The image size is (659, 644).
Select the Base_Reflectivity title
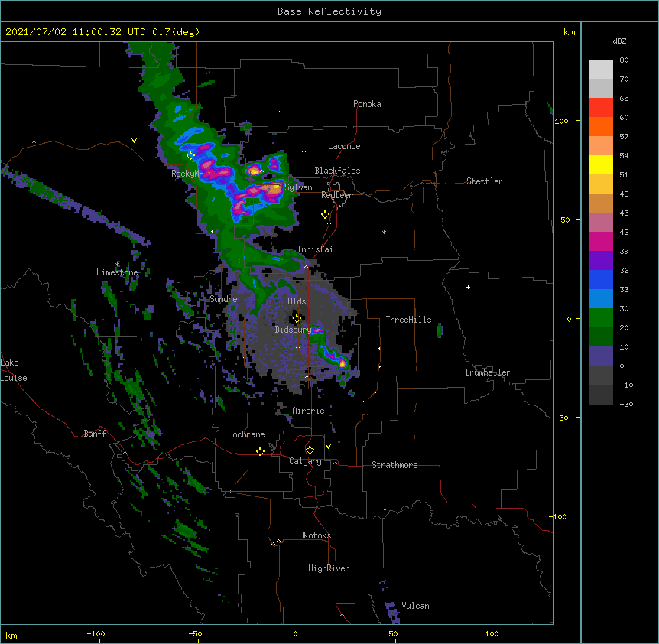pyautogui.click(x=329, y=11)
